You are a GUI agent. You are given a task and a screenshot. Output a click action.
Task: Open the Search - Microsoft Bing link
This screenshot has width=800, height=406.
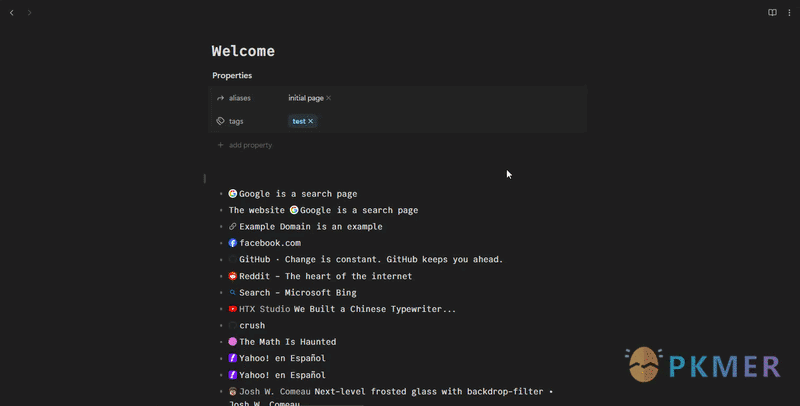point(297,293)
